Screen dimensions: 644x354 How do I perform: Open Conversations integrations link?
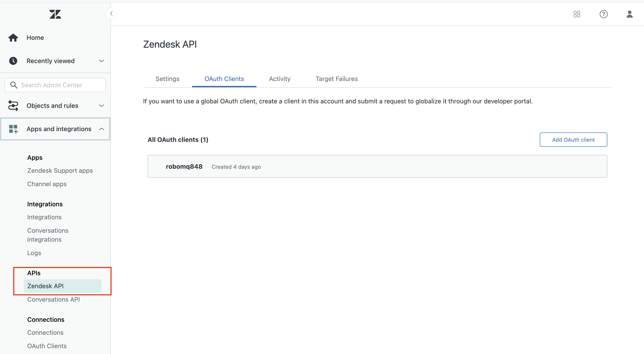point(48,235)
